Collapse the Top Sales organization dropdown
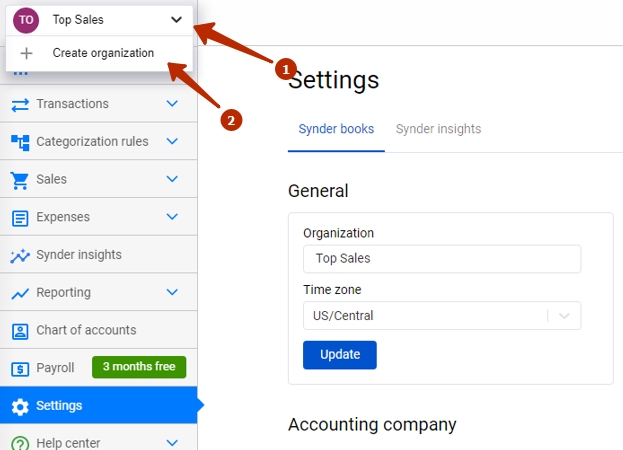The image size is (623, 450). pos(176,19)
